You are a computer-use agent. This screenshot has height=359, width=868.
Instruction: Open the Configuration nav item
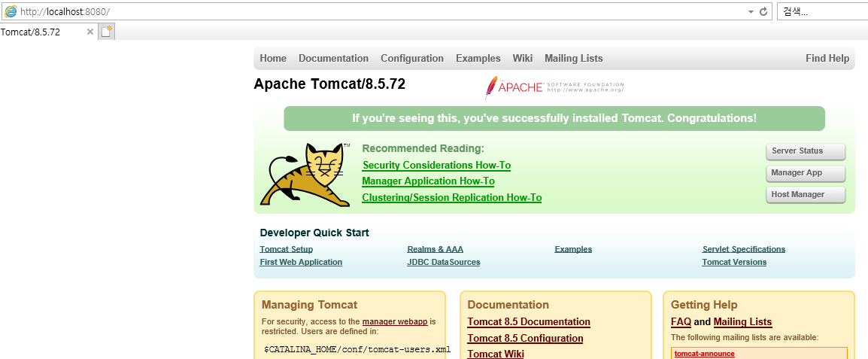[412, 58]
